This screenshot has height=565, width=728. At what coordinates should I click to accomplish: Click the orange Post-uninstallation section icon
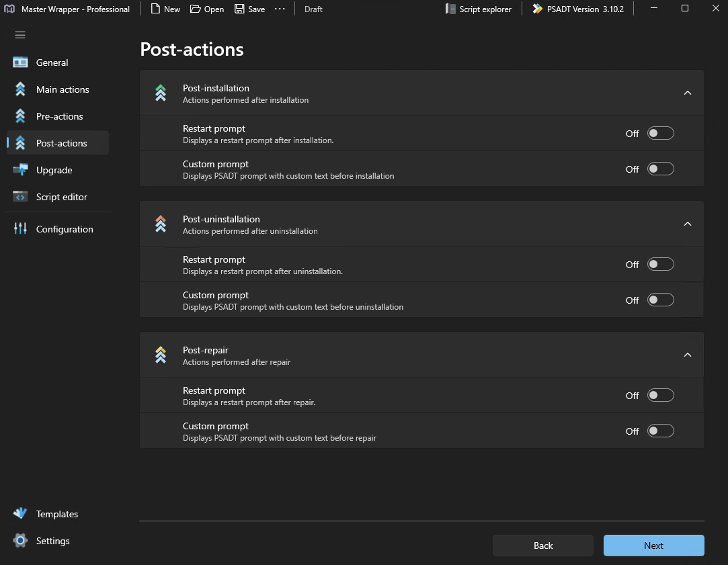161,224
